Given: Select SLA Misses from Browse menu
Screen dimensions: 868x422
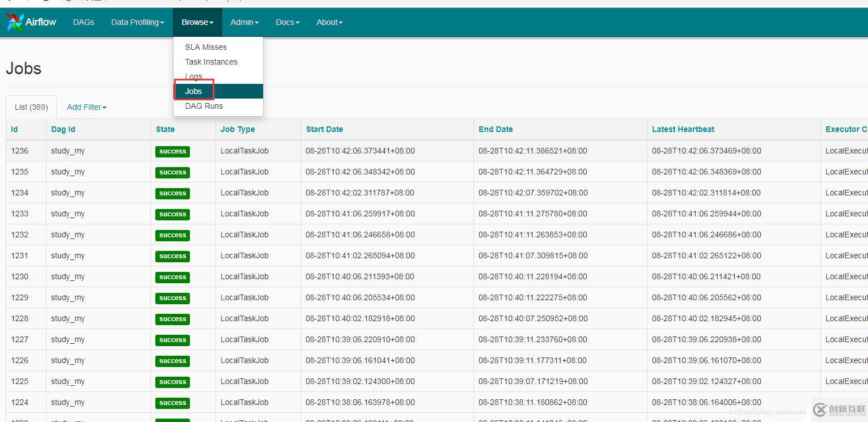Looking at the screenshot, I should [x=206, y=47].
